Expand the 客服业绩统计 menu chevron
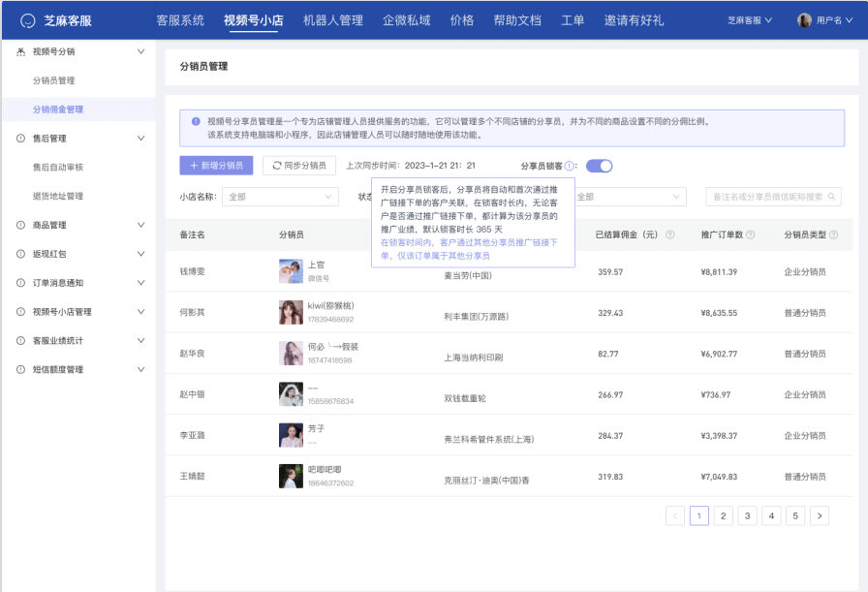The height and width of the screenshot is (592, 868). [x=141, y=341]
